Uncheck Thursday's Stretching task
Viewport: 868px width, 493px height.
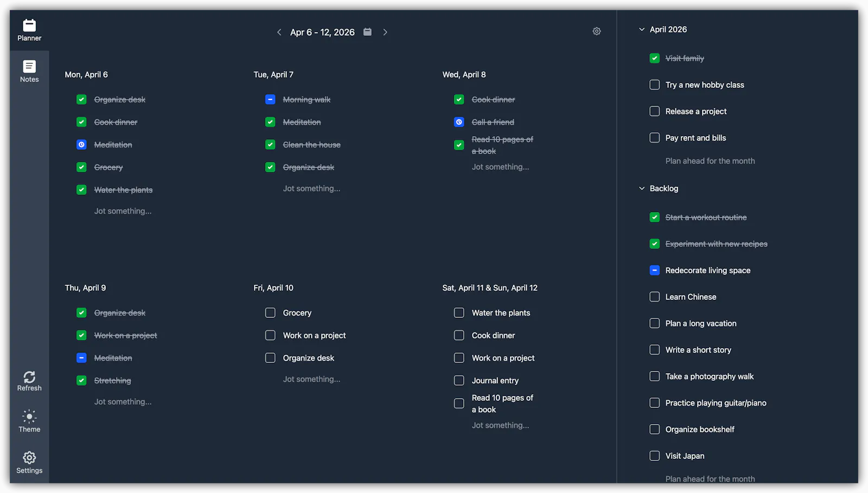(81, 381)
